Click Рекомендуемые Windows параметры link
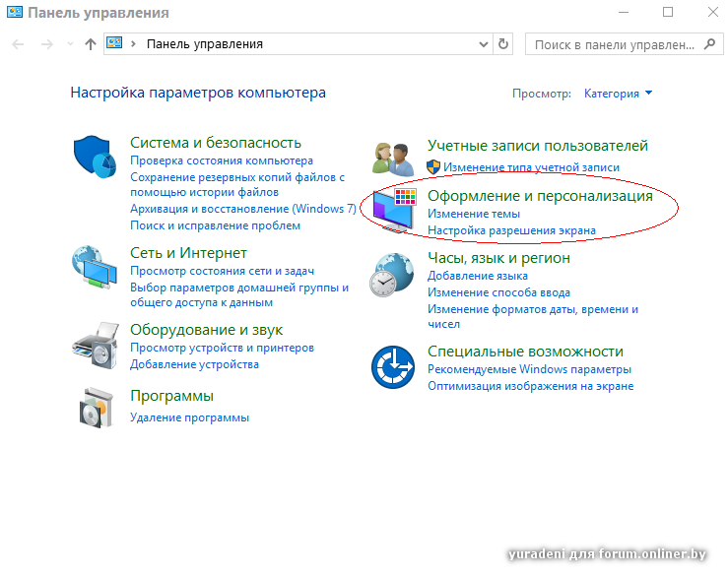The image size is (728, 577). [529, 369]
